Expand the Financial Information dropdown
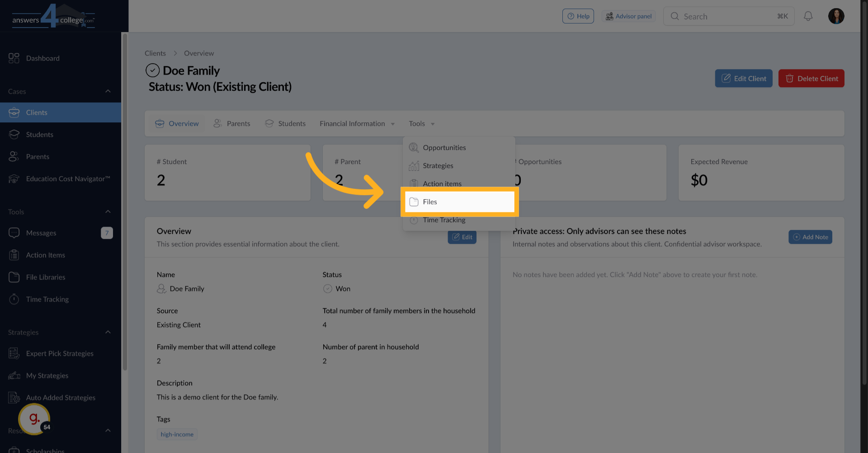The height and width of the screenshot is (453, 868). [x=357, y=124]
